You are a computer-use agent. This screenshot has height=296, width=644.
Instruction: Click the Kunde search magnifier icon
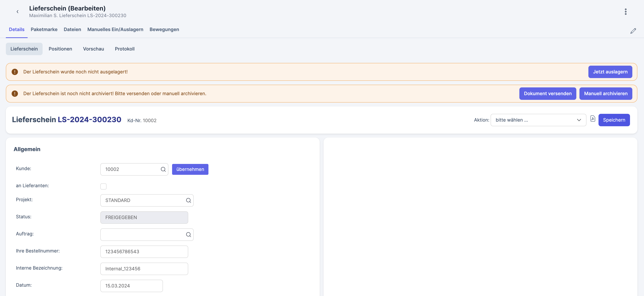click(x=163, y=169)
